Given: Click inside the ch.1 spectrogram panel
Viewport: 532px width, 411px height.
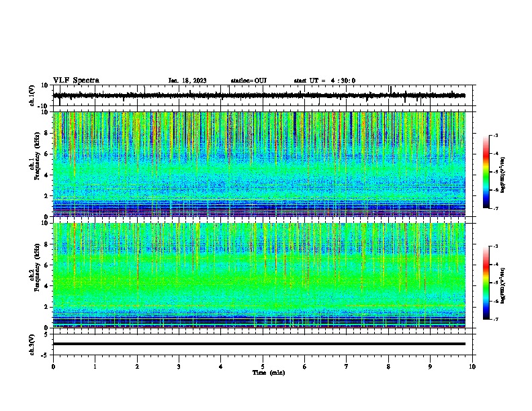Looking at the screenshot, I should click(259, 164).
